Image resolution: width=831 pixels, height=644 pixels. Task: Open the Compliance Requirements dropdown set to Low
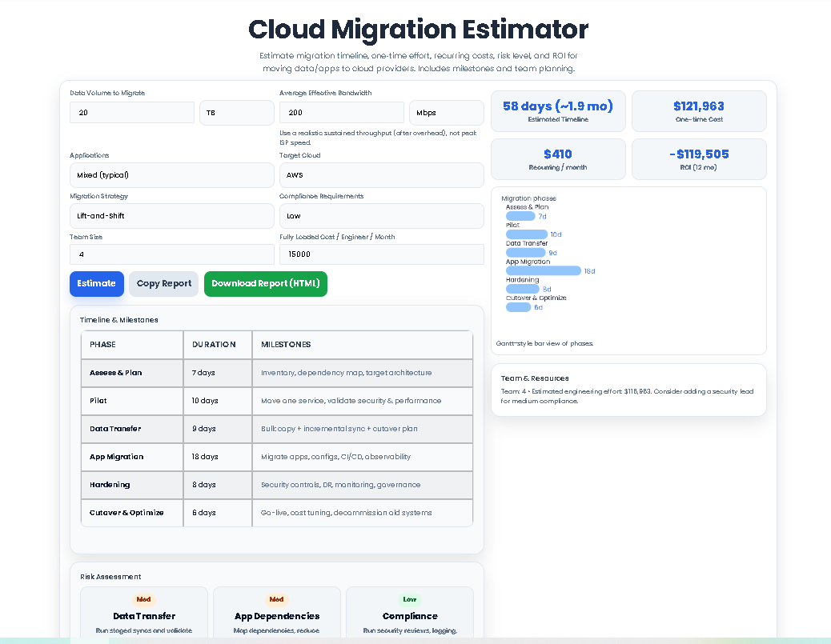coord(381,215)
